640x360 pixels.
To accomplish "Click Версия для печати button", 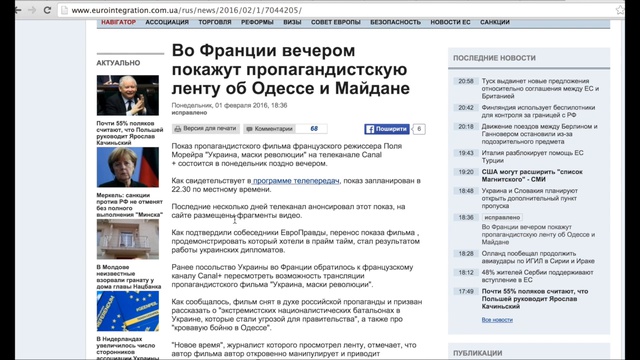I will click(x=206, y=129).
